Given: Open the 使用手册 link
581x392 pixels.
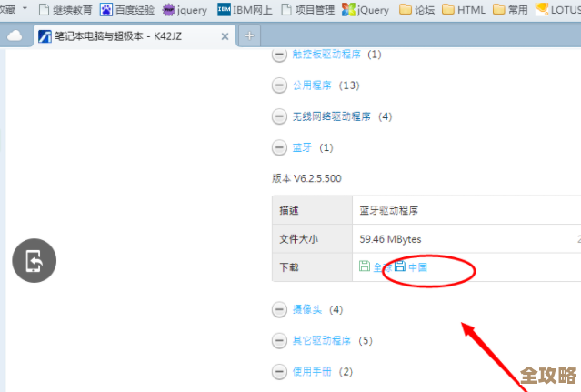Looking at the screenshot, I should tap(312, 371).
